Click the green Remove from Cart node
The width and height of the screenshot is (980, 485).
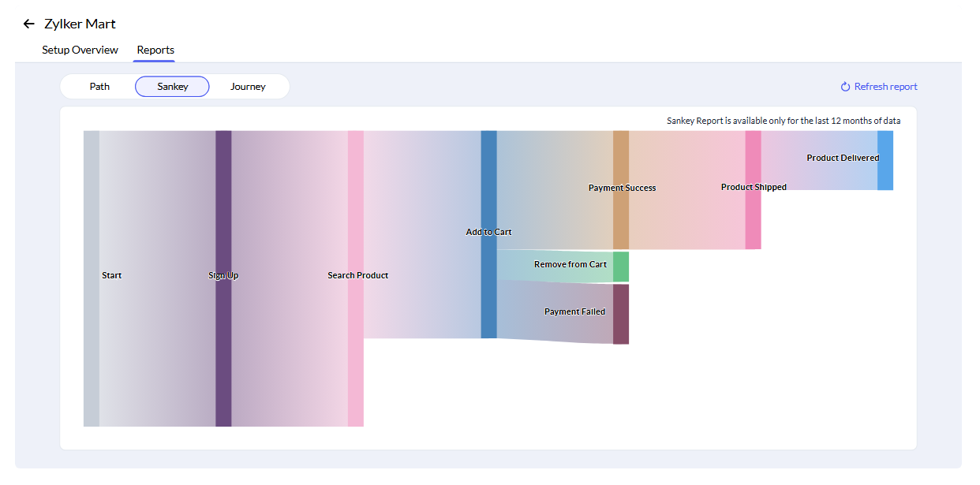pos(621,267)
